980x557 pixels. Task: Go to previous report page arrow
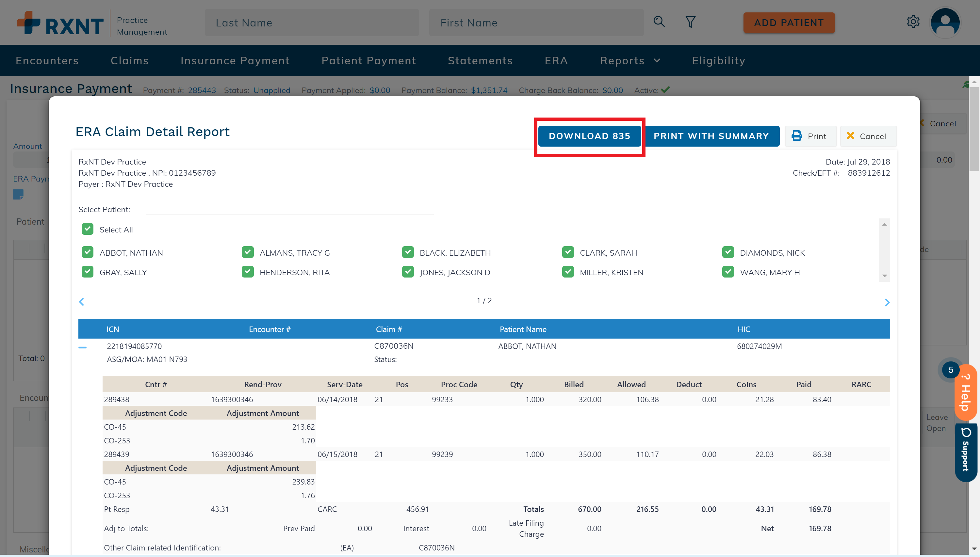click(x=82, y=302)
